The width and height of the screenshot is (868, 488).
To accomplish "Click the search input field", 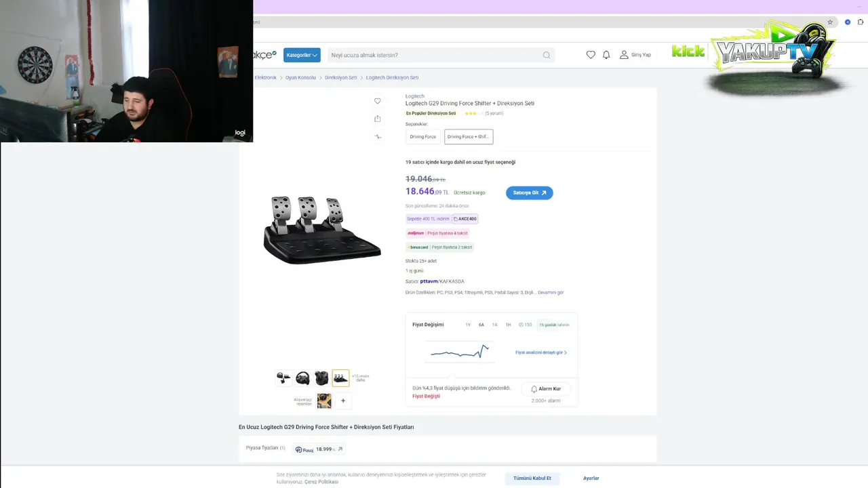I will pos(441,55).
